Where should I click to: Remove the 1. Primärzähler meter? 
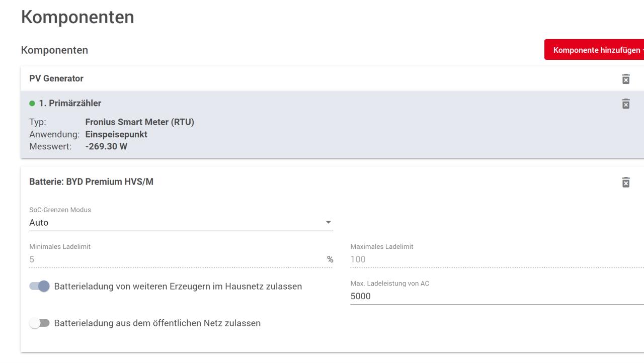[x=626, y=103]
